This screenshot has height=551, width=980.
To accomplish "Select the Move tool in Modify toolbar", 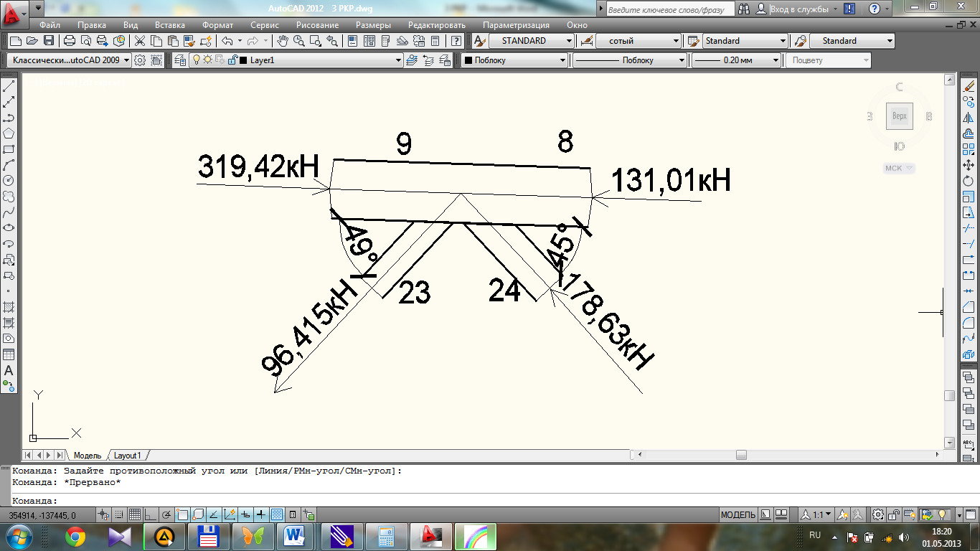I will (x=969, y=165).
